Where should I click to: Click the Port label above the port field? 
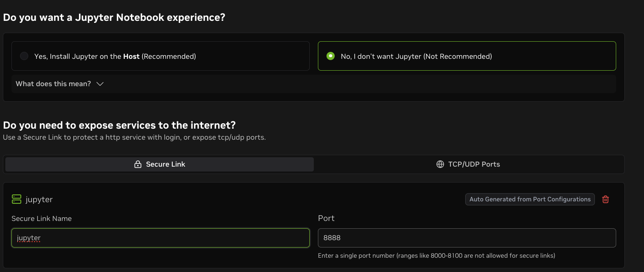tap(326, 218)
